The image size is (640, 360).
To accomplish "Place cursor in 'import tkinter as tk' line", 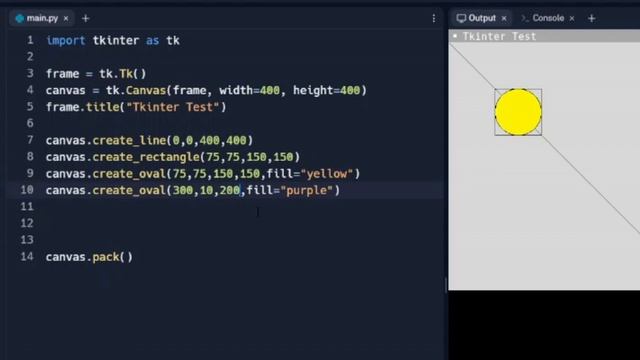I will coord(113,40).
